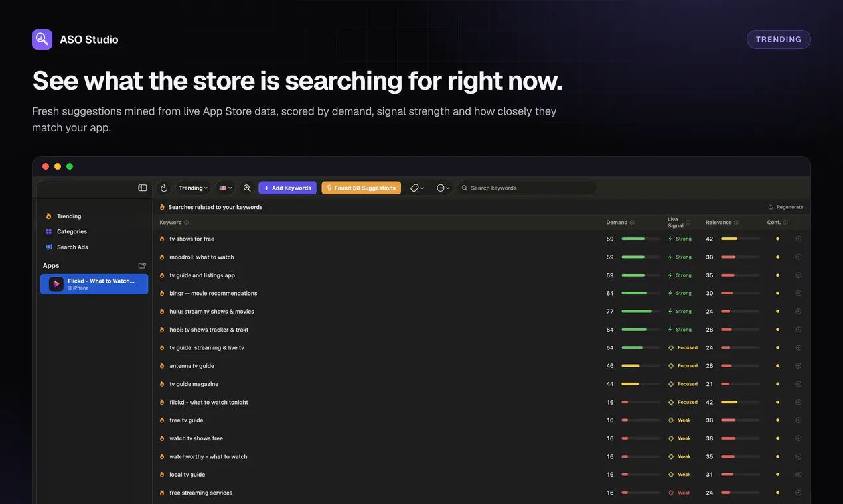
Task: Add 'free tv guide' via plus icon
Action: tap(799, 420)
